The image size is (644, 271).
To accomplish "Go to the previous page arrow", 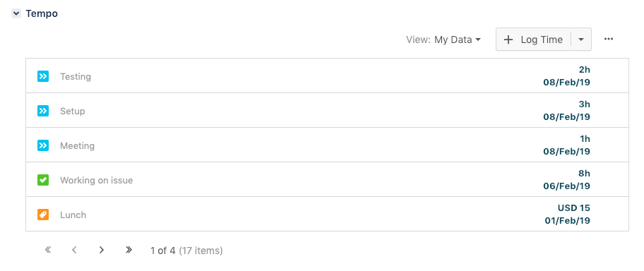I will coord(74,250).
